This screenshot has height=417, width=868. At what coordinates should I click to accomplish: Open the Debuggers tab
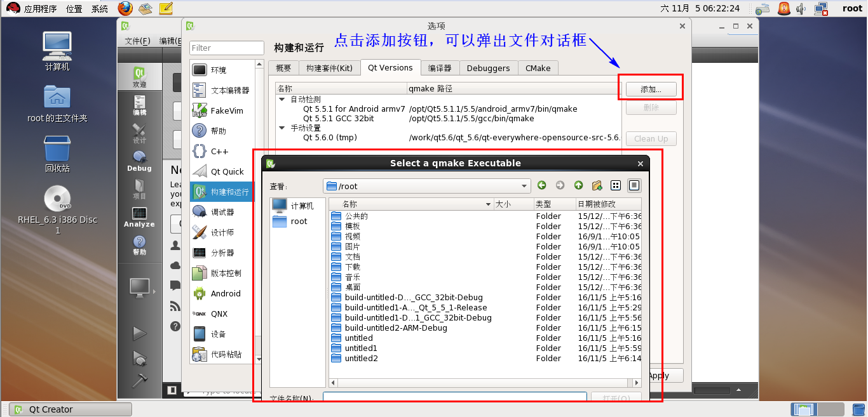pyautogui.click(x=488, y=68)
